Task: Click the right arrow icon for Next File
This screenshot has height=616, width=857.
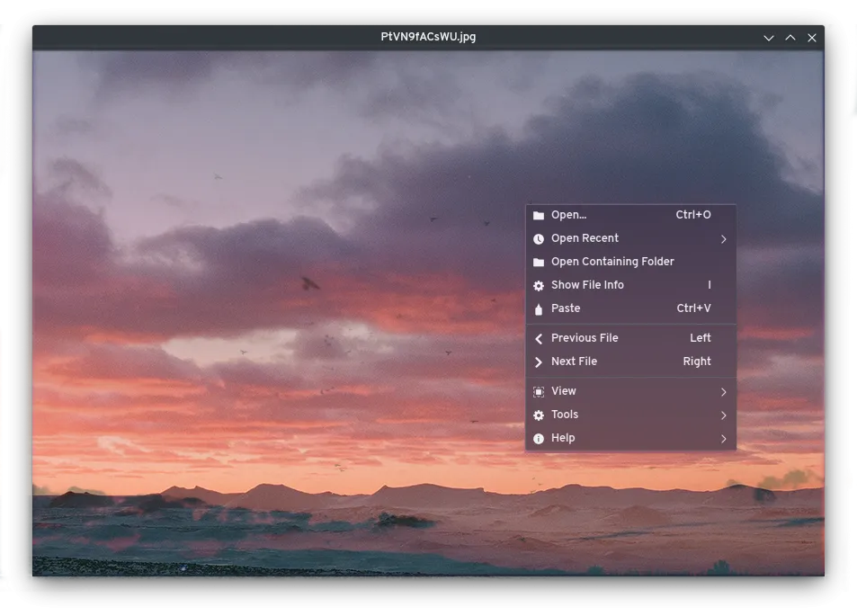Action: 539,362
